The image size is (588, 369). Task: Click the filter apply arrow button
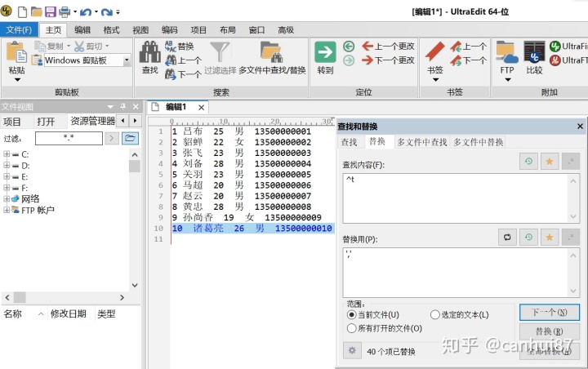coord(111,139)
